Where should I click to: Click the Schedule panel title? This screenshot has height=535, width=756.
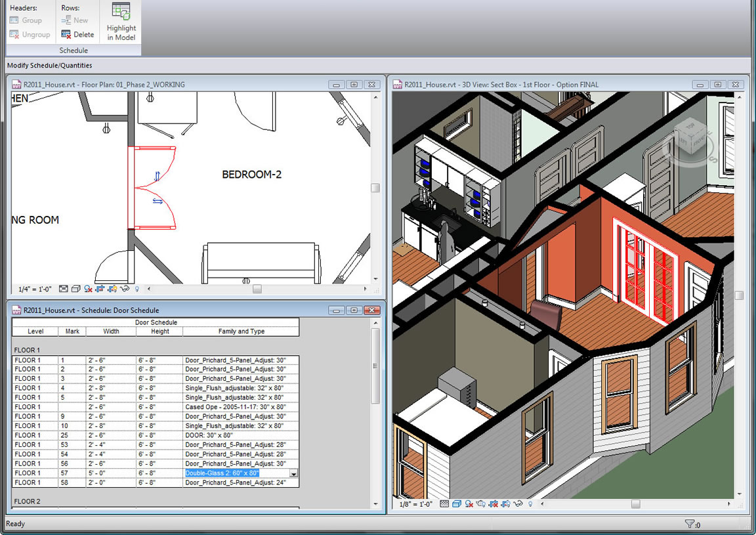click(73, 50)
